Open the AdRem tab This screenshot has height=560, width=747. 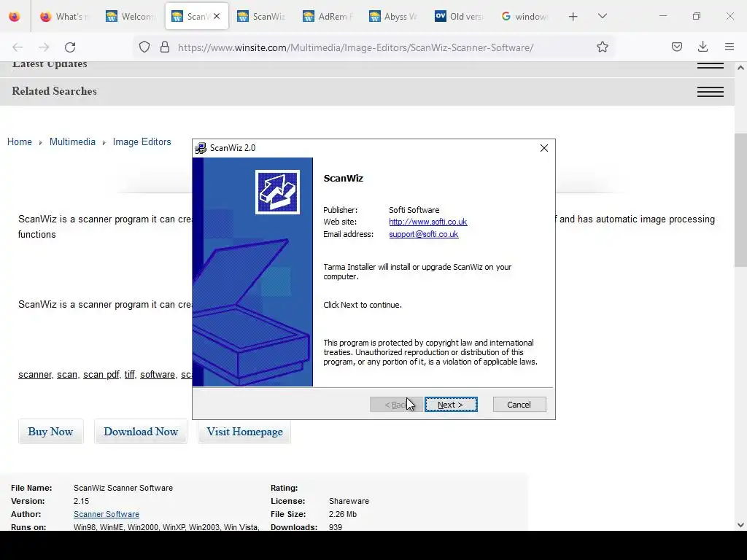pos(328,17)
